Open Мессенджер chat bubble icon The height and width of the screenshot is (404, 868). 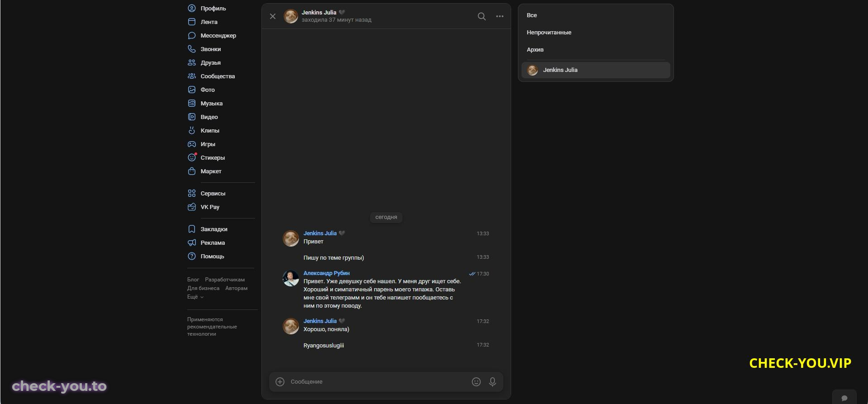(192, 35)
